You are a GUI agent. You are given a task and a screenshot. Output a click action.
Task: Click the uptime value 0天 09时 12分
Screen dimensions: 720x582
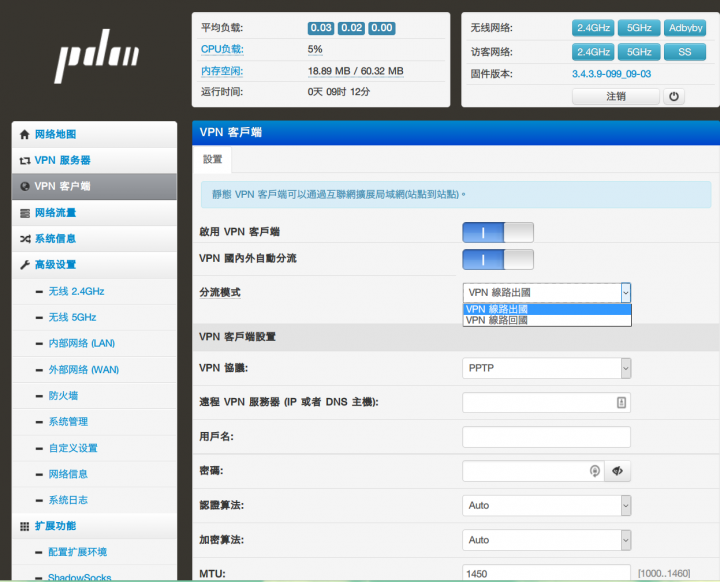pos(339,92)
